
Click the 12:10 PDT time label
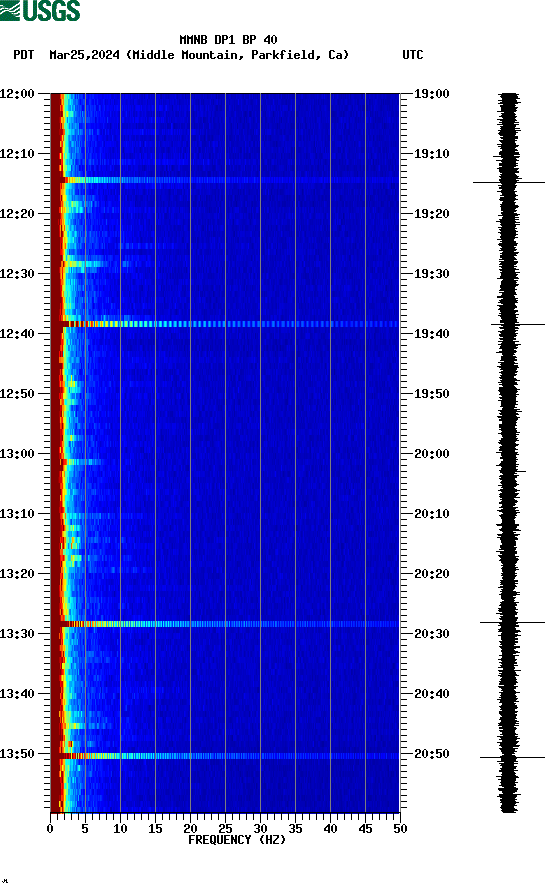[17, 154]
